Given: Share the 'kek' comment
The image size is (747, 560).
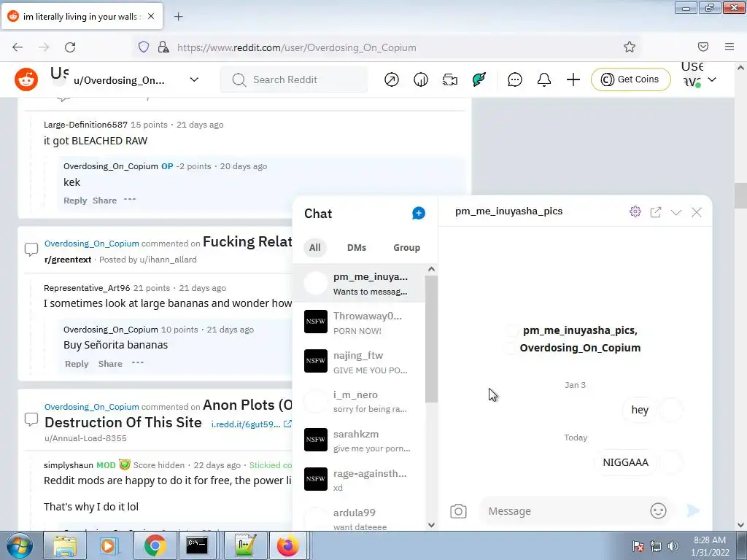Looking at the screenshot, I should [x=104, y=201].
